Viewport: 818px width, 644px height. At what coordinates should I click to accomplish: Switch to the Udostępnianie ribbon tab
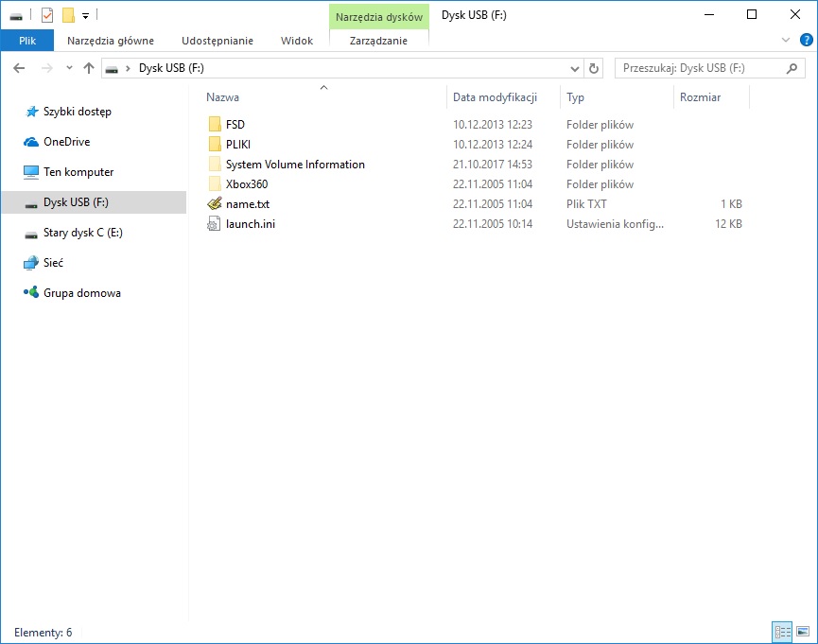coord(218,41)
